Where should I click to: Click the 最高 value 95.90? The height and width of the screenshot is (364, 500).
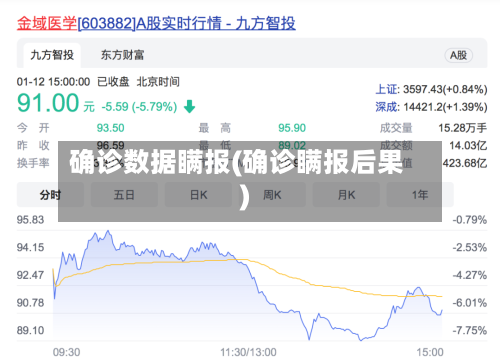click(x=292, y=128)
